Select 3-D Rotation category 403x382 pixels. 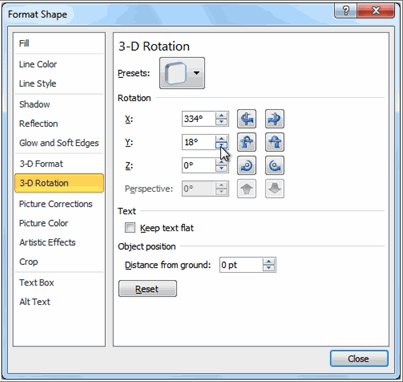pyautogui.click(x=59, y=183)
